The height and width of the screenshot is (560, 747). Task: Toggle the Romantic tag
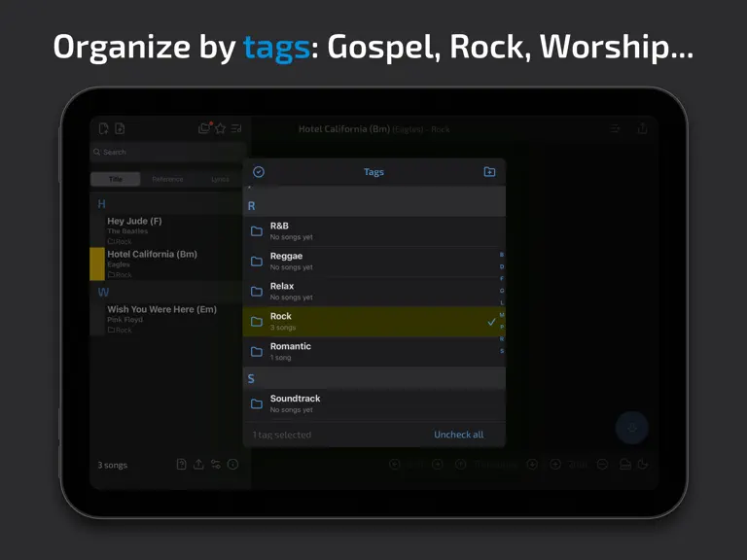coord(373,351)
